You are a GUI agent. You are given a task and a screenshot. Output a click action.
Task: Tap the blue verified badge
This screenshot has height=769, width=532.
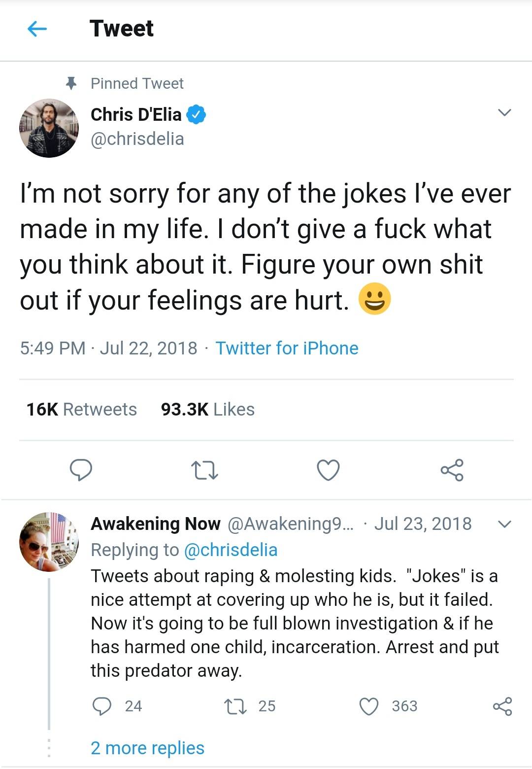[x=197, y=114]
